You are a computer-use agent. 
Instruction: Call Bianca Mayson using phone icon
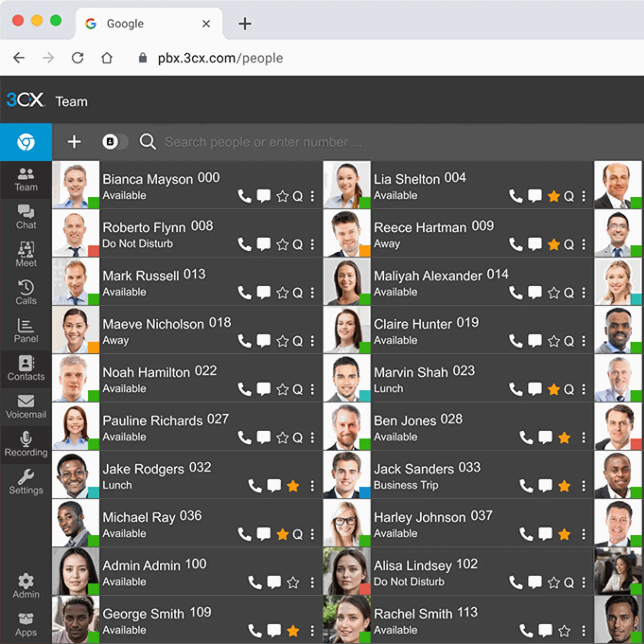coord(245,196)
